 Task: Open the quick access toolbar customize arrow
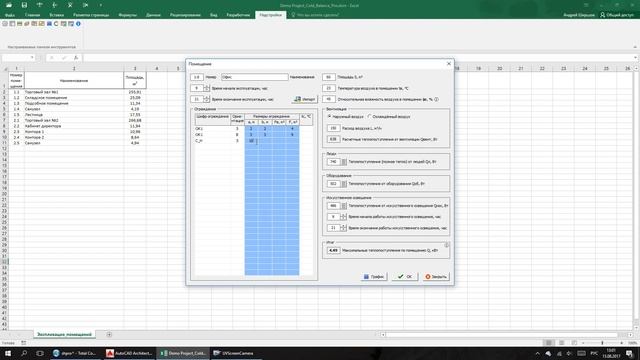pos(101,5)
